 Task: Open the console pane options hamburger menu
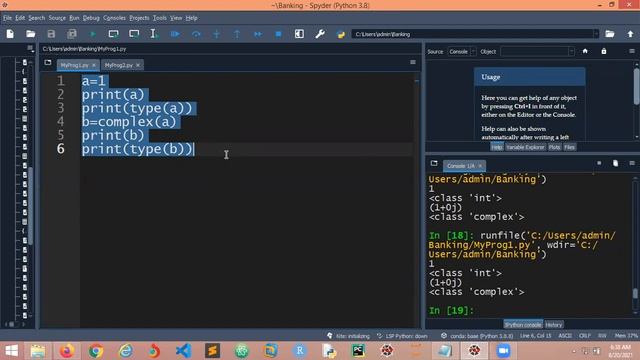632,163
